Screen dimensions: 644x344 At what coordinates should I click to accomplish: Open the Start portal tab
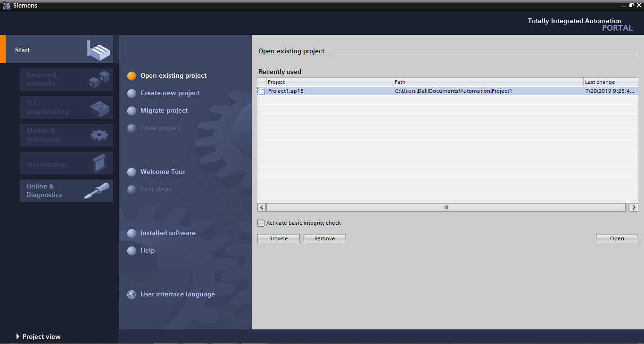coord(57,49)
